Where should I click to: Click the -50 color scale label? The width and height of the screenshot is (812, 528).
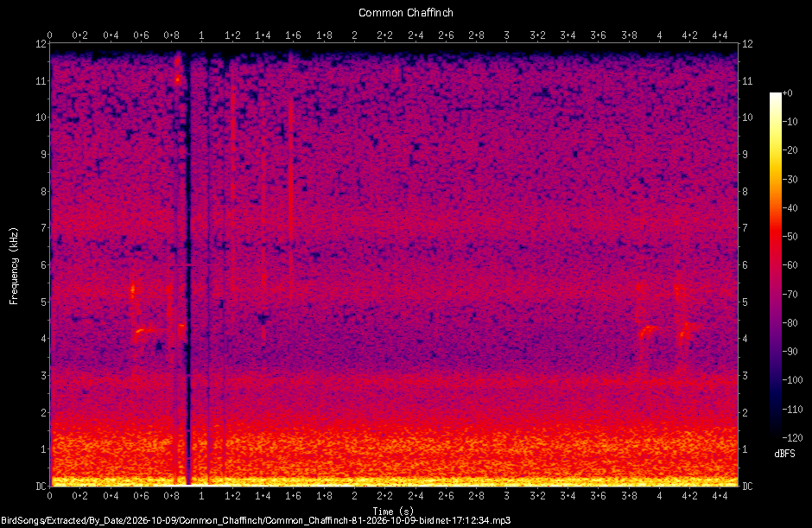click(790, 236)
